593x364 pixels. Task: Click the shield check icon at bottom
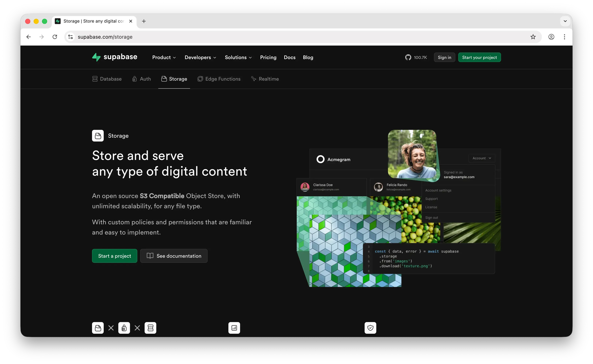click(x=370, y=328)
